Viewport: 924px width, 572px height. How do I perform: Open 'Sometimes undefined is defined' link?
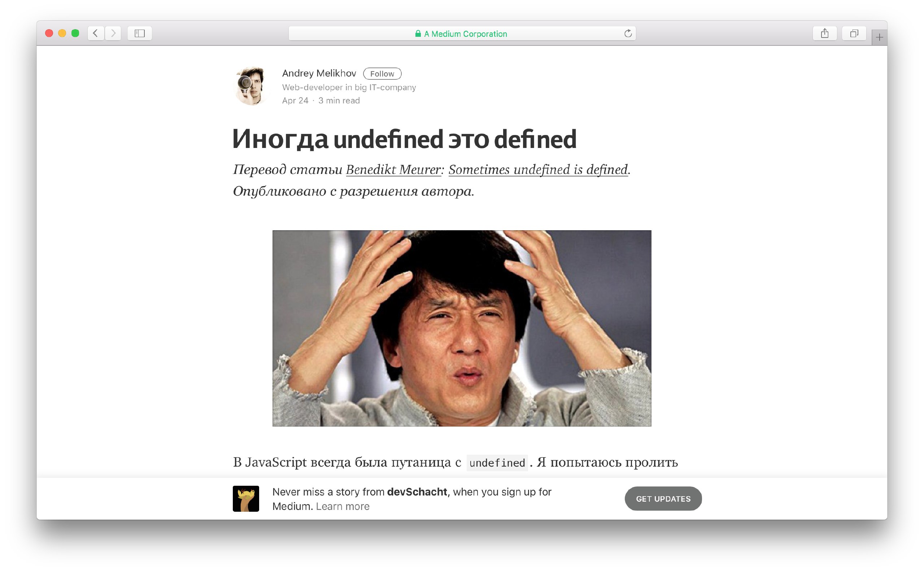(x=538, y=170)
